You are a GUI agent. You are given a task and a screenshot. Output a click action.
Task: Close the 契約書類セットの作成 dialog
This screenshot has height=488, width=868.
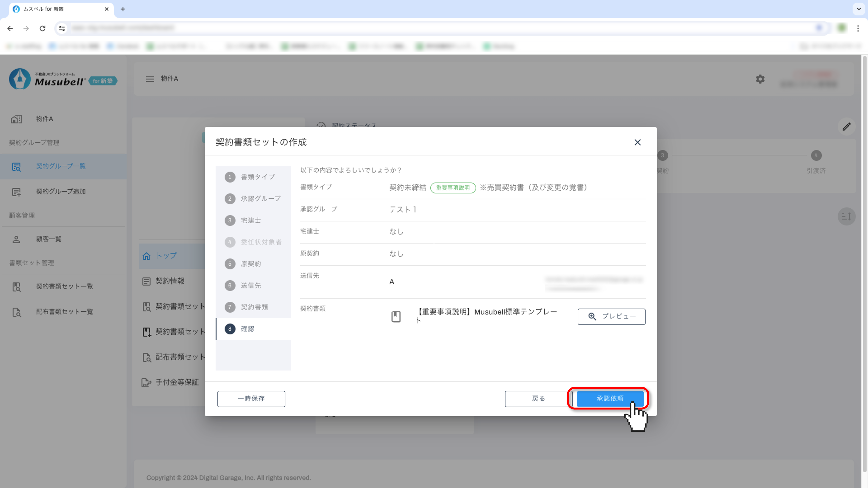637,143
